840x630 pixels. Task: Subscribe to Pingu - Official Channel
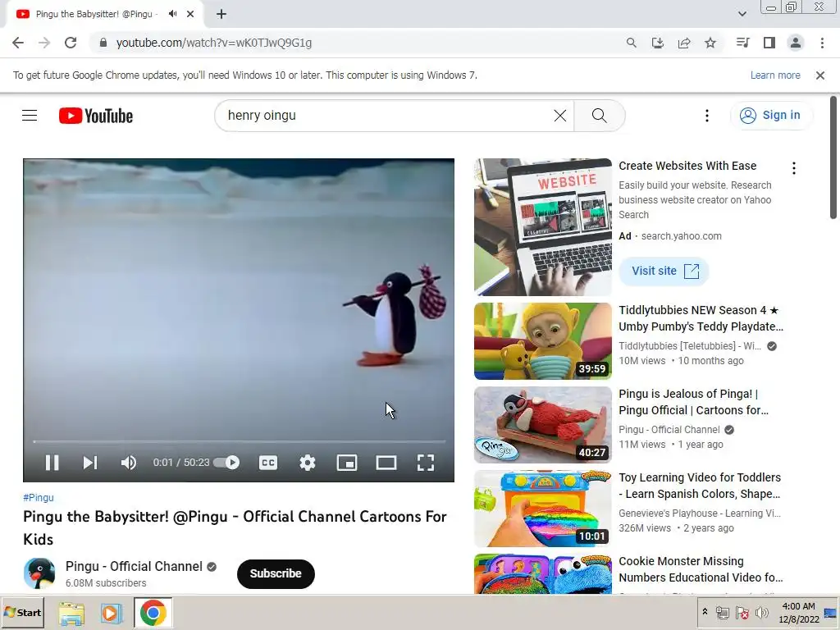click(276, 573)
